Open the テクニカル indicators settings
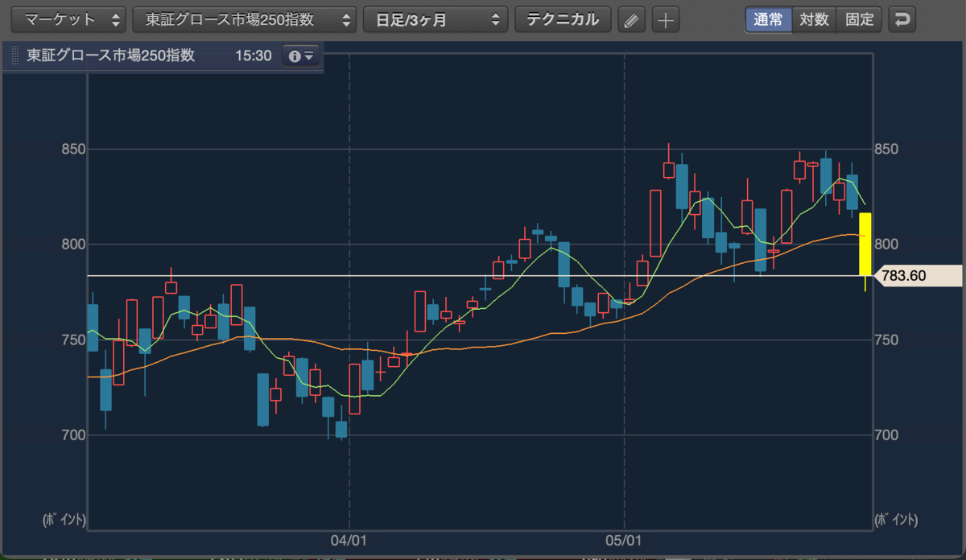This screenshot has height=560, width=966. pyautogui.click(x=563, y=19)
